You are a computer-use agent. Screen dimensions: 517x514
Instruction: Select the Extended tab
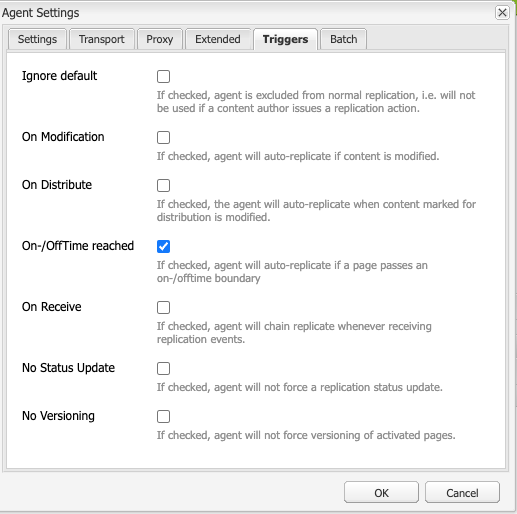click(x=218, y=39)
